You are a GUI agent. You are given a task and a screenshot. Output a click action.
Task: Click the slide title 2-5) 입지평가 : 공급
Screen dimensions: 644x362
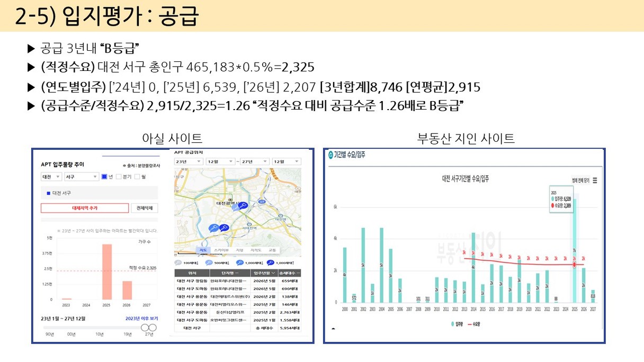[106, 16]
